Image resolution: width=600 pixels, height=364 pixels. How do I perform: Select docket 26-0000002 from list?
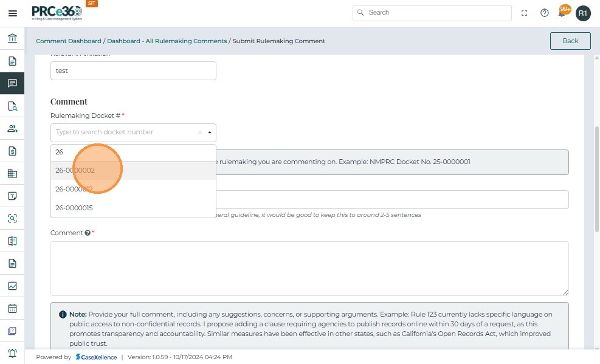(75, 171)
